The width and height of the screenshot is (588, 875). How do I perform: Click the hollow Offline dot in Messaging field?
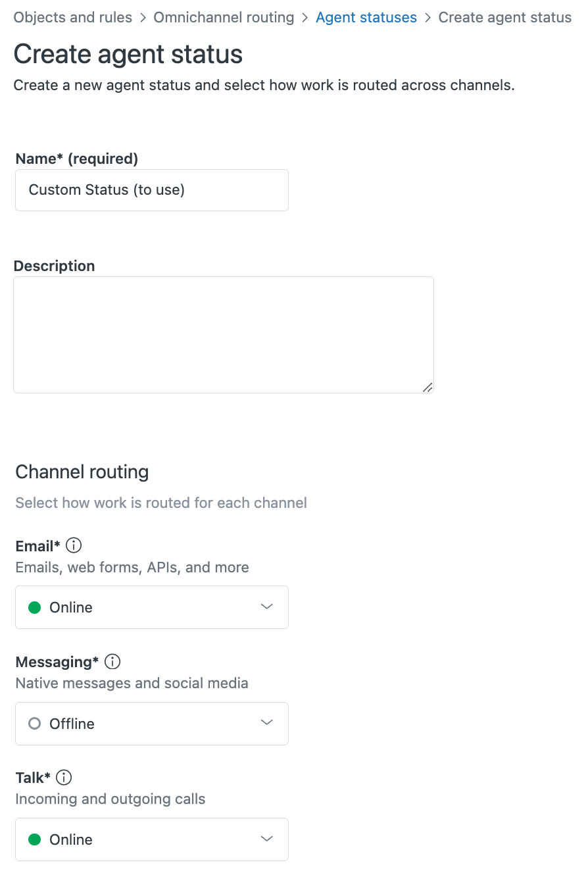(x=35, y=724)
